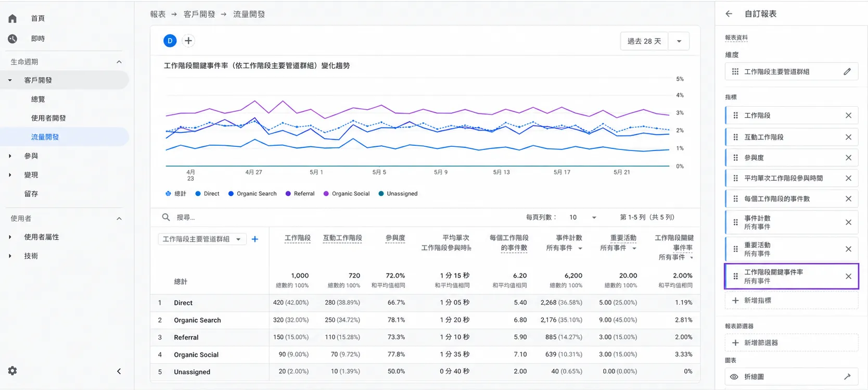The image size is (868, 390).
Task: Remove the 工作階段關鍵事件率 metric
Action: 848,276
